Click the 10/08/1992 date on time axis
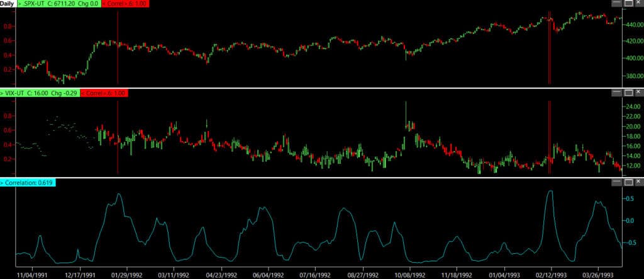The height and width of the screenshot is (279, 644). [x=409, y=275]
